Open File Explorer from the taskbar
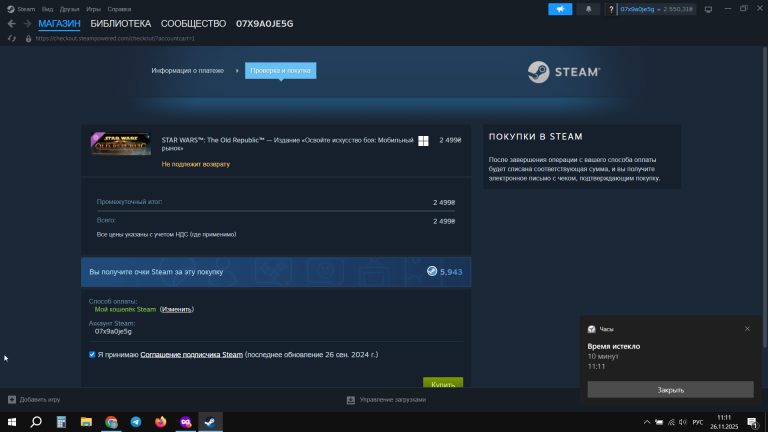This screenshot has width=768, height=432. click(86, 422)
